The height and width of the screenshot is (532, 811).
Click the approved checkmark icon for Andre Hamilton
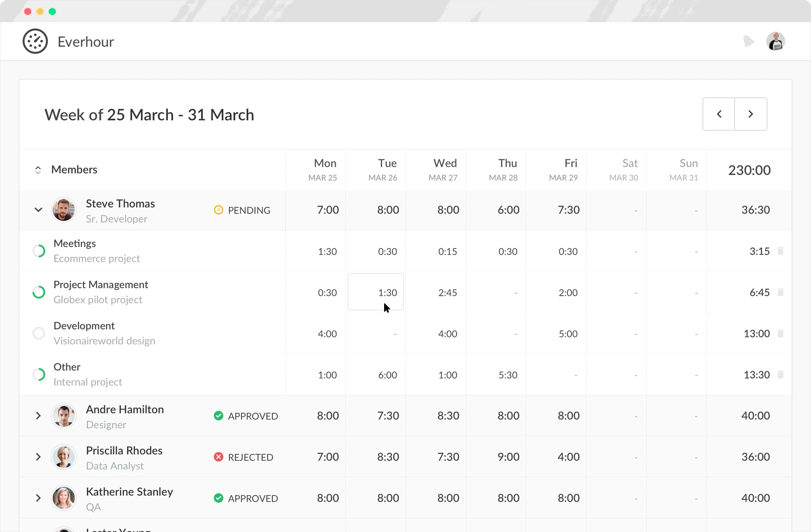tap(218, 416)
